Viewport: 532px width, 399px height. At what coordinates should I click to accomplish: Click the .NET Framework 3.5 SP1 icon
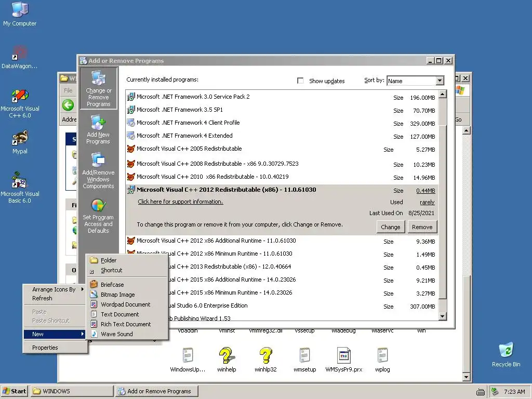[130, 110]
